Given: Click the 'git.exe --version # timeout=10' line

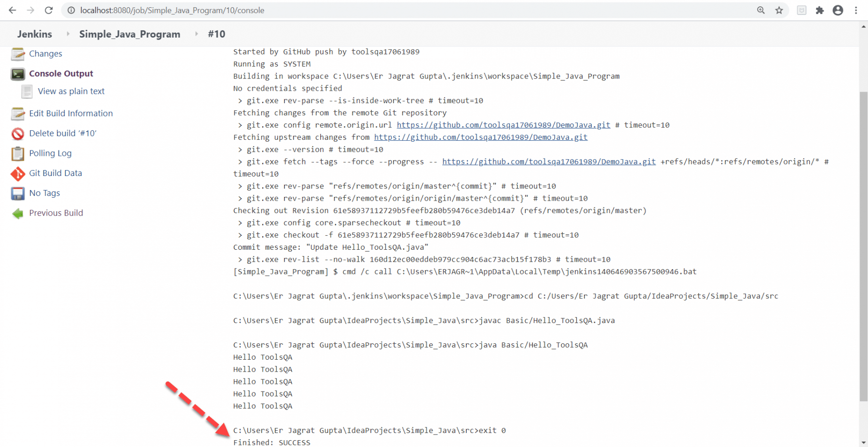Looking at the screenshot, I should (x=311, y=149).
